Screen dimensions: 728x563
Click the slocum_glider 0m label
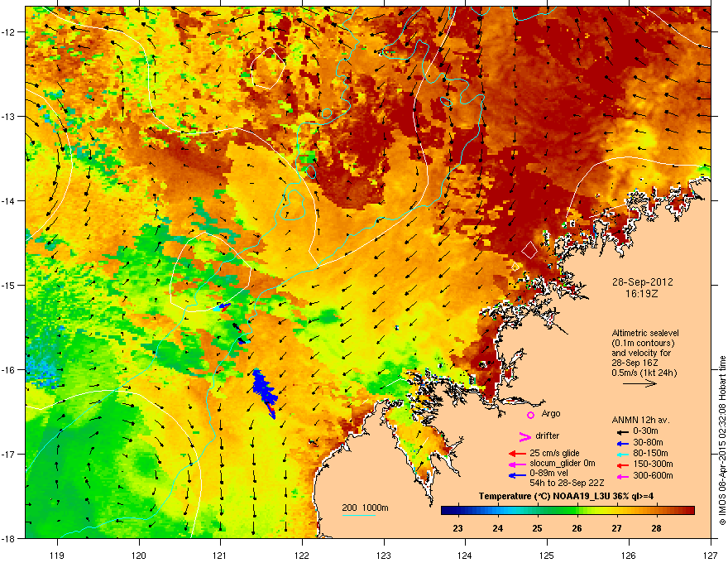click(x=563, y=464)
